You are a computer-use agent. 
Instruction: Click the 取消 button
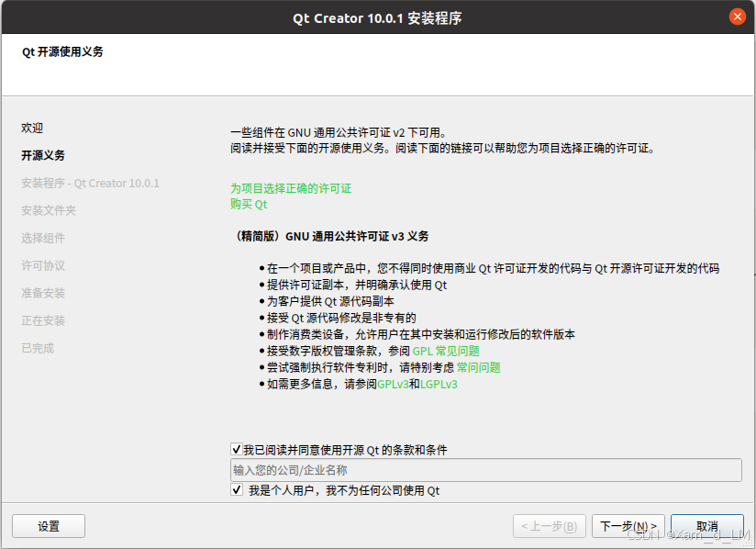click(707, 526)
